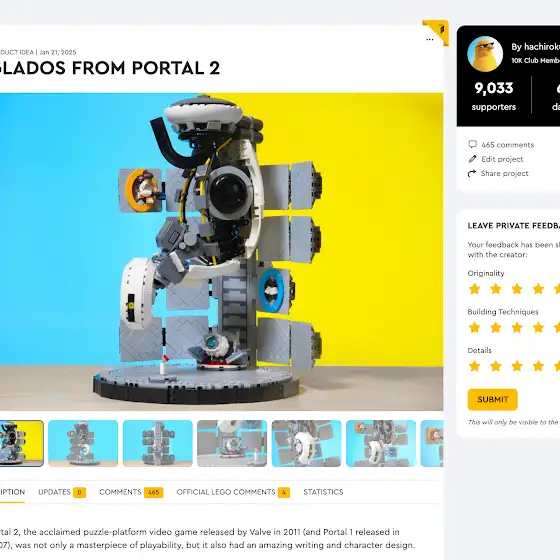This screenshot has height=560, width=560.
Task: Open the three-dot more options menu
Action: 430,40
